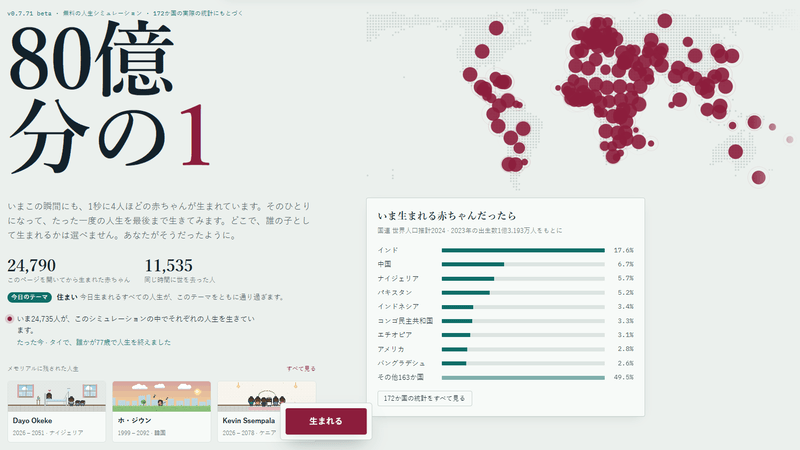Click たった今・タイで life-ended notice
This screenshot has height=450, width=800.
coord(94,342)
